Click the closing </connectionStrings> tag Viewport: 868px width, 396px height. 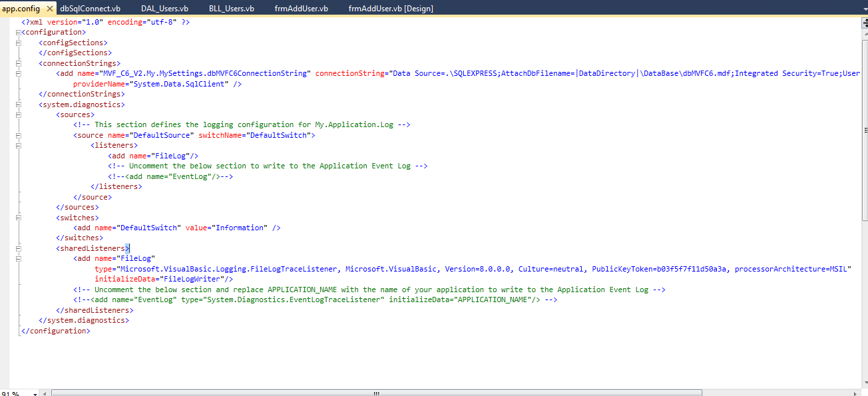pos(82,94)
